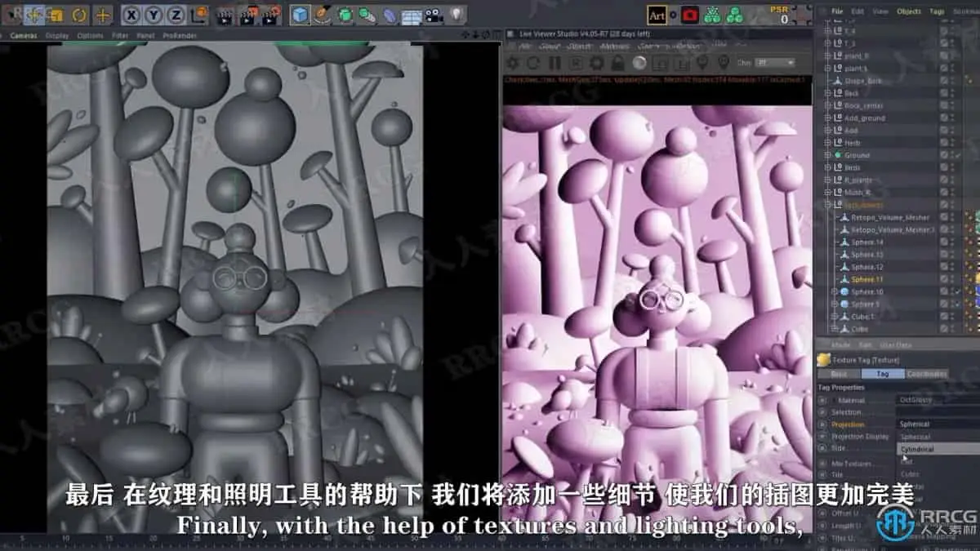
Task: Expand the Rock_center group
Action: 827,105
